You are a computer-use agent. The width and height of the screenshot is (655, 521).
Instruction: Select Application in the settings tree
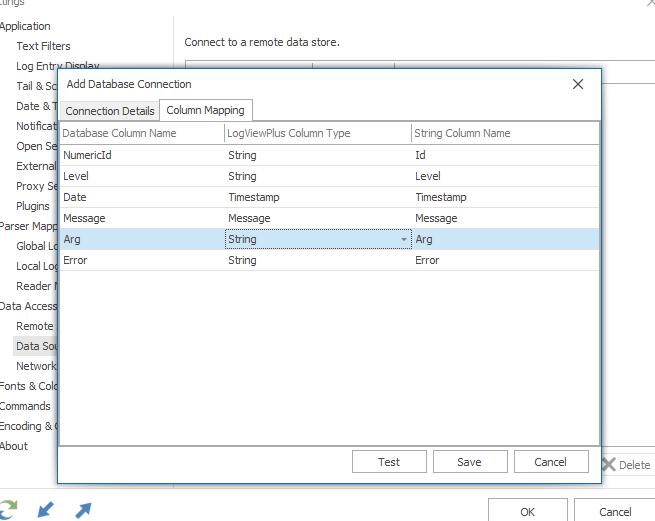point(25,26)
